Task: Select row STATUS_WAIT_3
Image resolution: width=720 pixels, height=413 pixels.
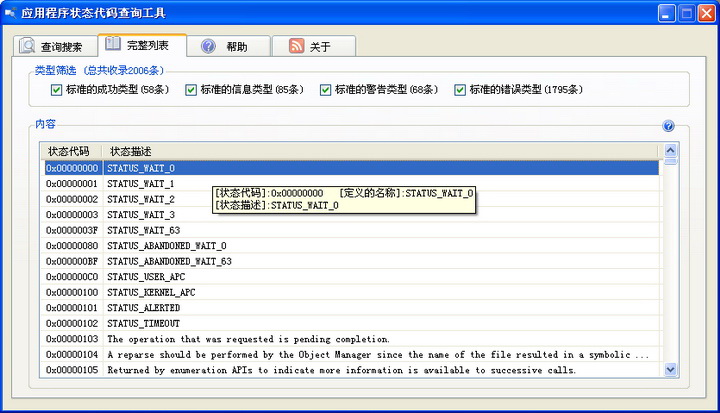Action: pyautogui.click(x=351, y=215)
